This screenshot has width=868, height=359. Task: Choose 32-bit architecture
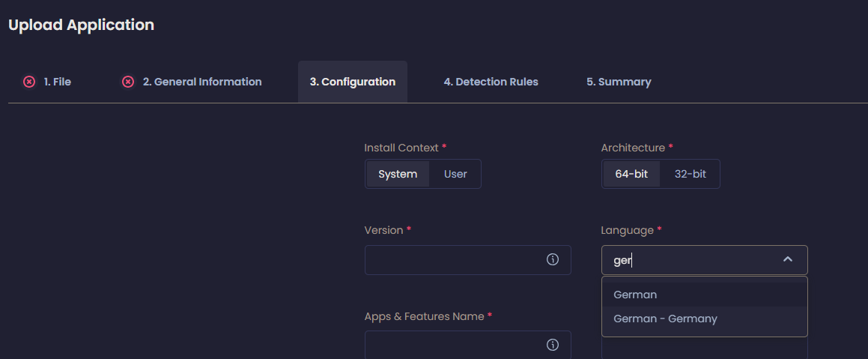coord(690,174)
